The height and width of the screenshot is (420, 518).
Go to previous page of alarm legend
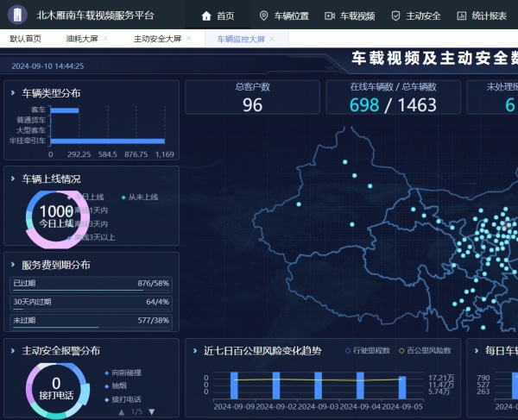(121, 412)
